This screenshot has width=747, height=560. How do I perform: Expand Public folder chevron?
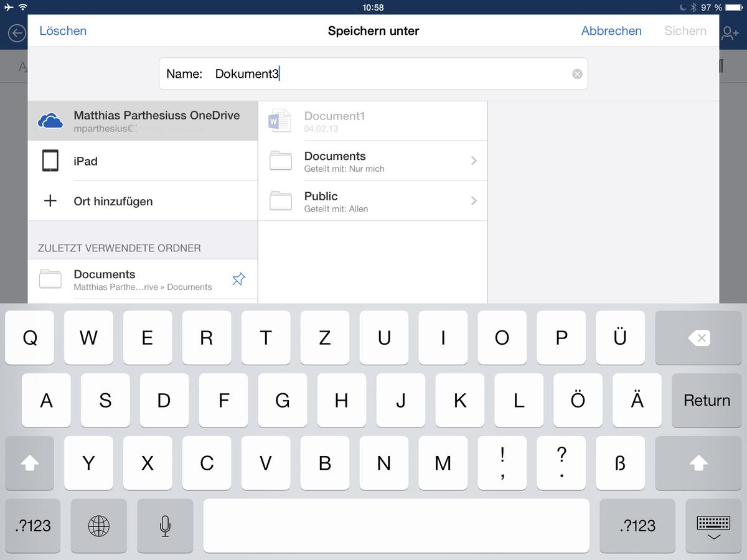click(x=474, y=200)
